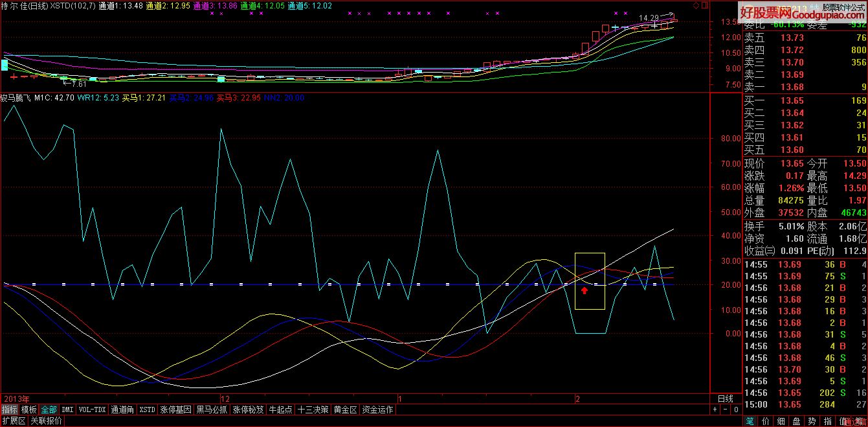Image resolution: width=868 pixels, height=427 pixels.
Task: Select the 笔 tab in the quote panel
Action: coord(750,421)
